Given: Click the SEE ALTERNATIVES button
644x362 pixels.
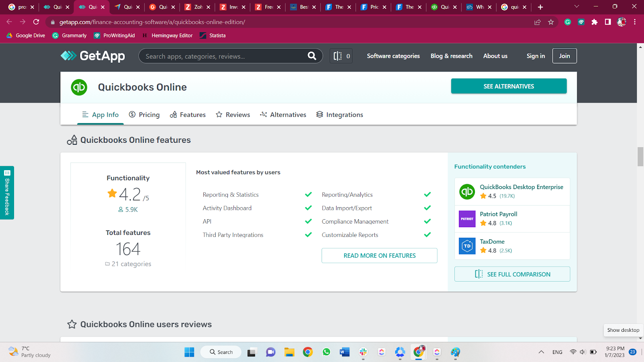Looking at the screenshot, I should 509,86.
